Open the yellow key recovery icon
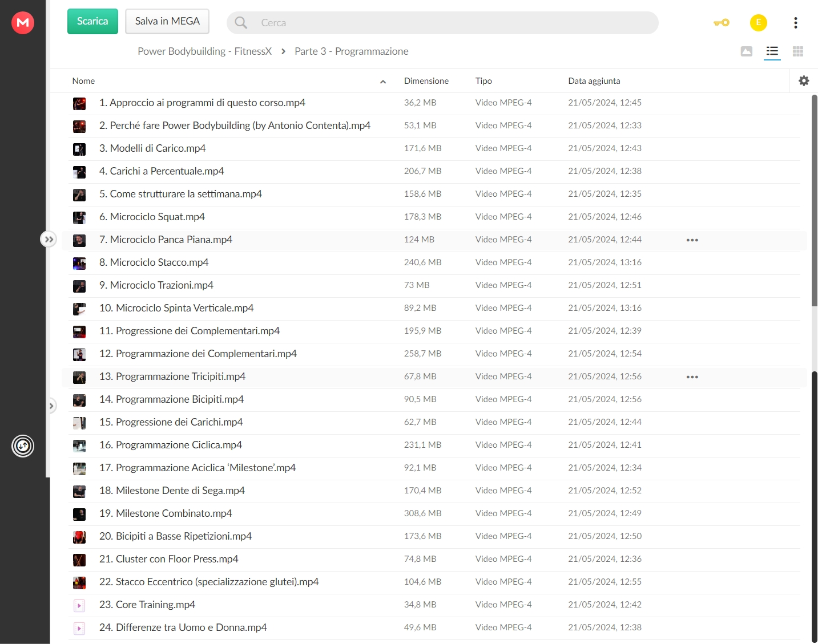818x644 pixels. tap(722, 23)
